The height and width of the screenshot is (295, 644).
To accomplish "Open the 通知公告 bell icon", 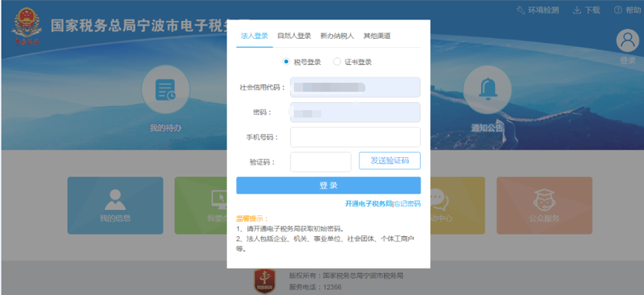I will (x=488, y=89).
